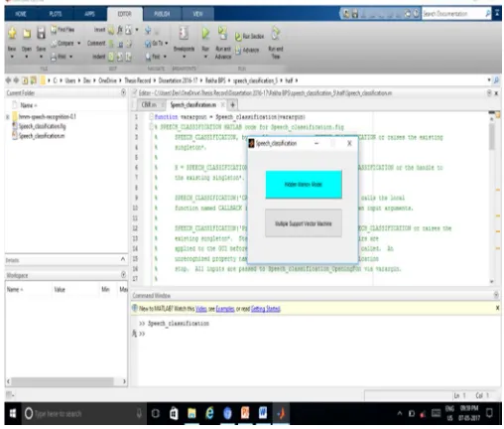
Task: Add a new editor tab with the plus button
Action: pos(232,105)
